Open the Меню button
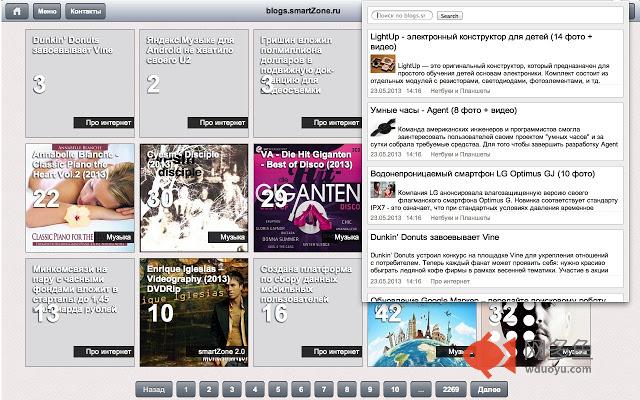 click(47, 11)
